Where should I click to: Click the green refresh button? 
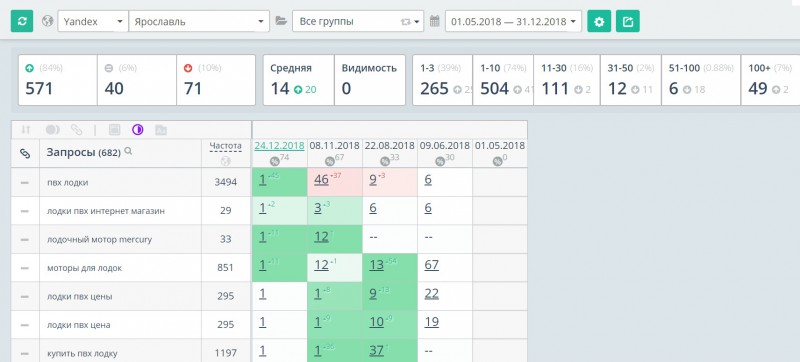coord(22,21)
